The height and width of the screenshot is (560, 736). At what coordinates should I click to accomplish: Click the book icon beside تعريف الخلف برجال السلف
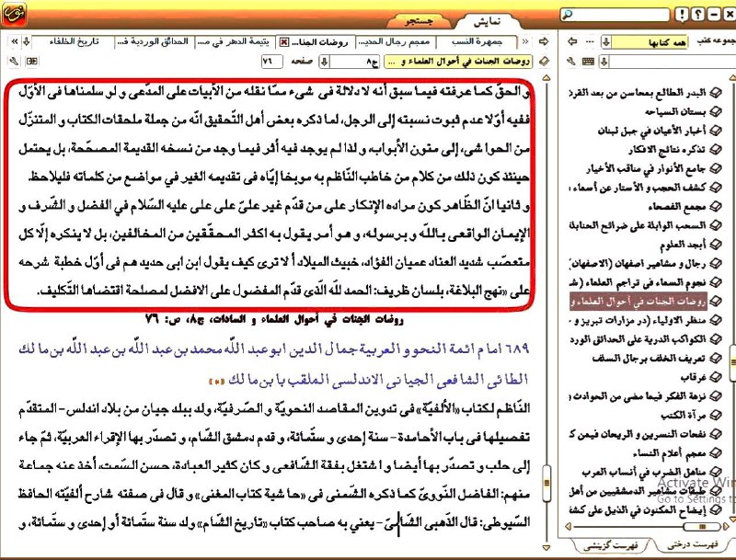[x=715, y=359]
